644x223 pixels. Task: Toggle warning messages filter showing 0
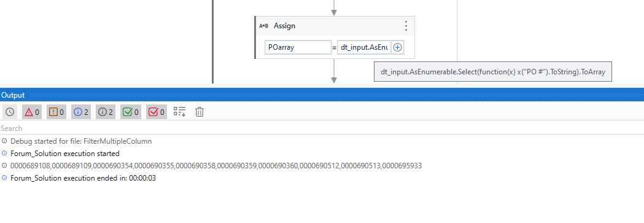pyautogui.click(x=56, y=112)
